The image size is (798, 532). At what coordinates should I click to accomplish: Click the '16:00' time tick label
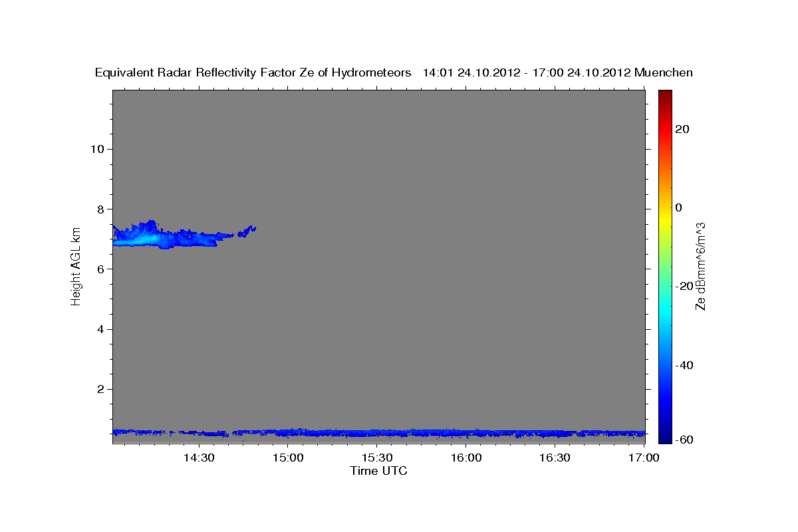click(x=466, y=458)
